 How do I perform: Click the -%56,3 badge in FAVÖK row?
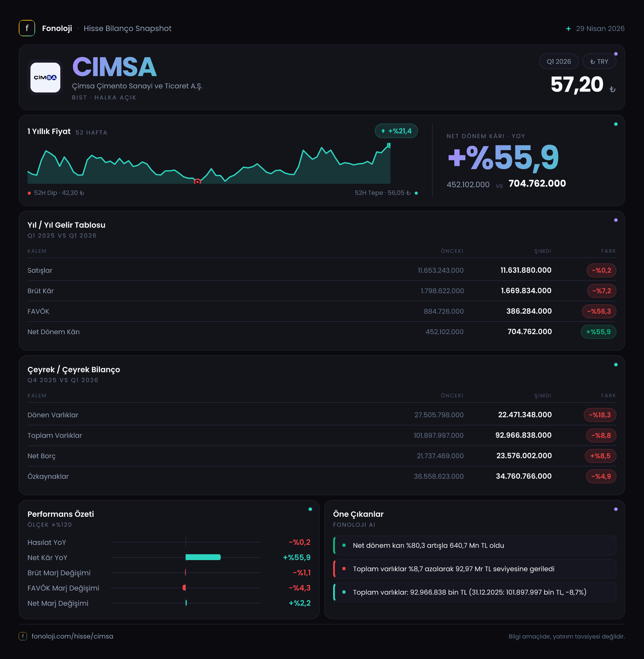coord(599,311)
